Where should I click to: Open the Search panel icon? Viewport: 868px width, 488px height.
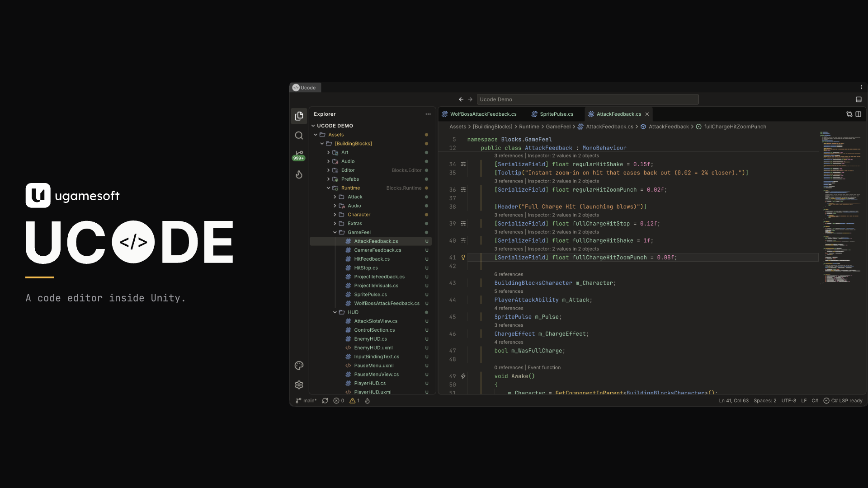pyautogui.click(x=299, y=136)
